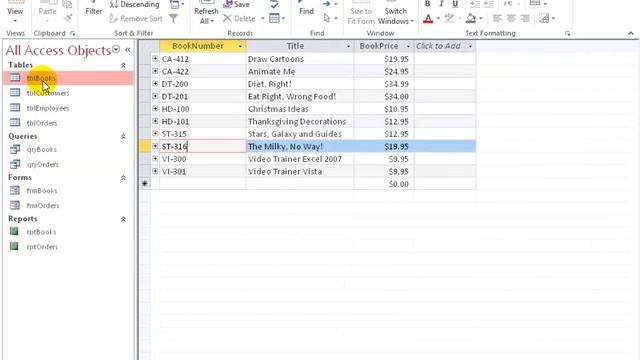Align text right
The image size is (640, 360).
(x=525, y=18)
